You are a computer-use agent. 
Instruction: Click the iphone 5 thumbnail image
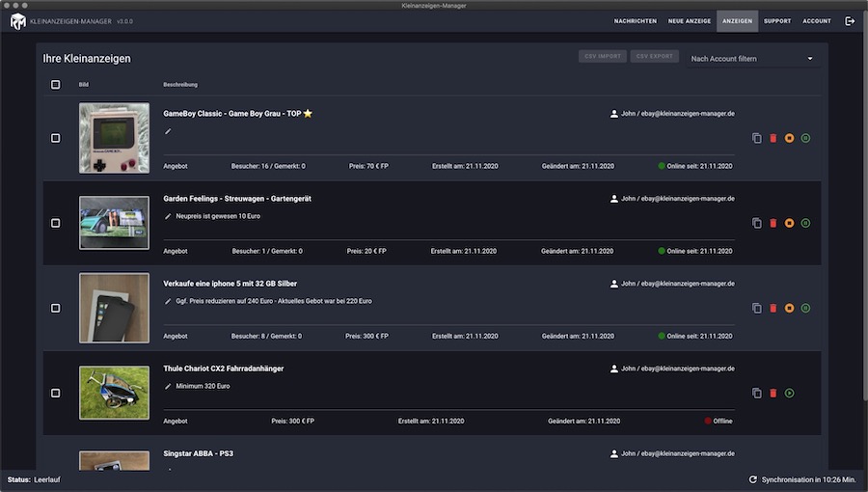114,308
